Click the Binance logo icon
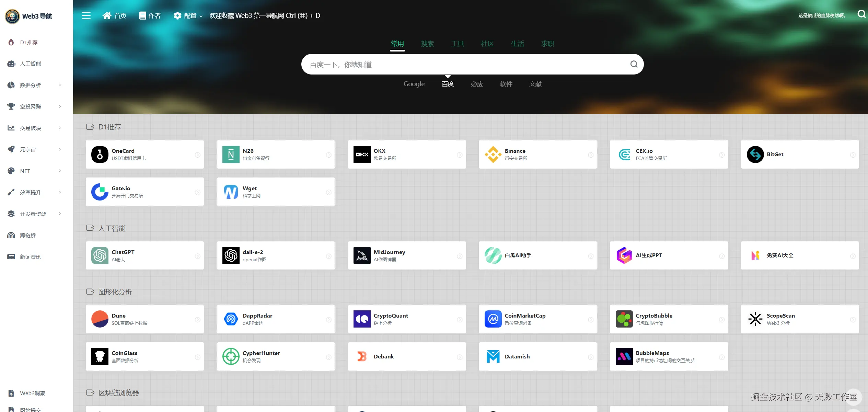Screen dimensions: 868x412 pos(493,154)
